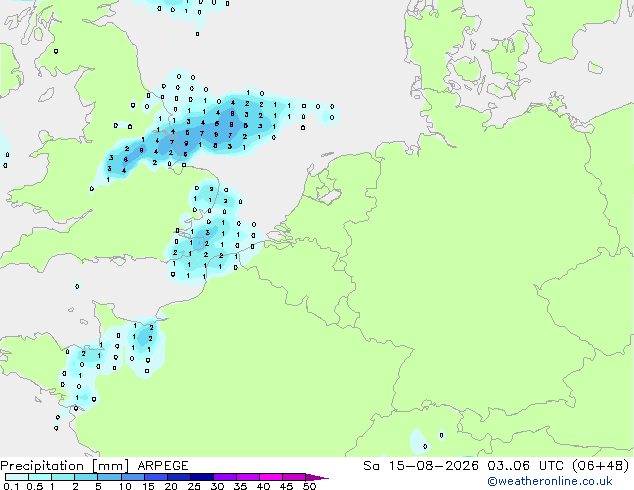
Task: Click the "03..06 UTC" time range
Action: click(x=525, y=466)
